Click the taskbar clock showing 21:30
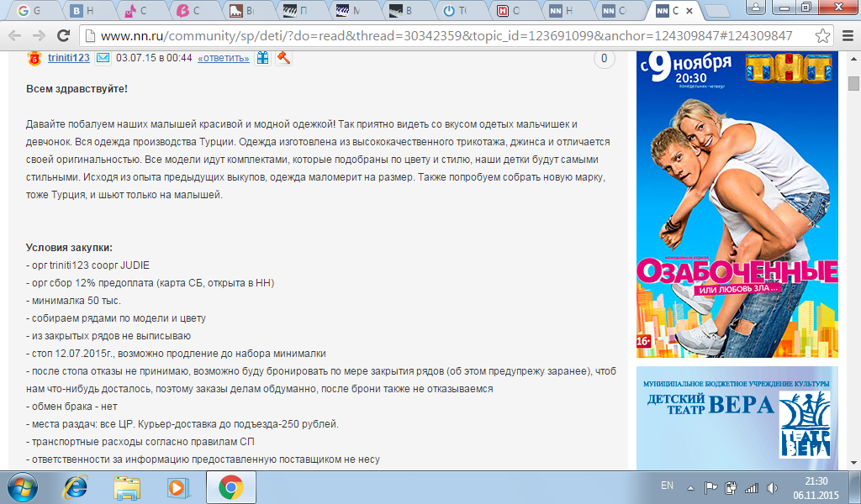Screen dimensions: 861x504 point(816,487)
